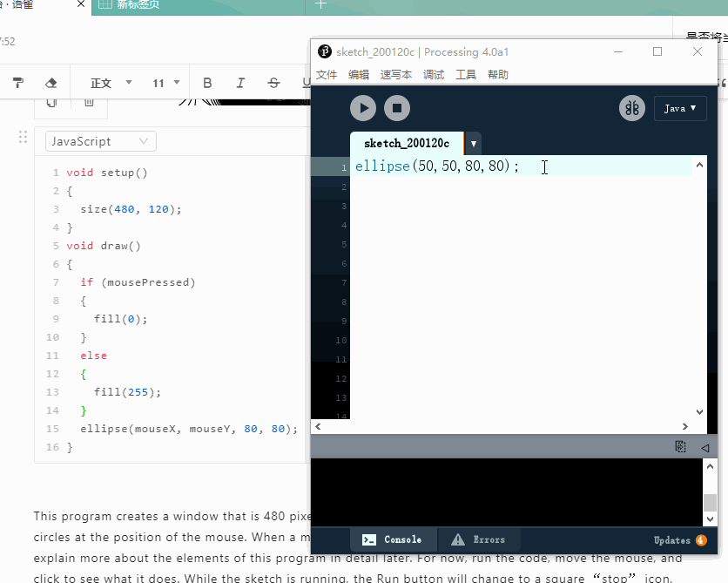Open the Updates notification
The image size is (728, 583).
click(x=680, y=540)
